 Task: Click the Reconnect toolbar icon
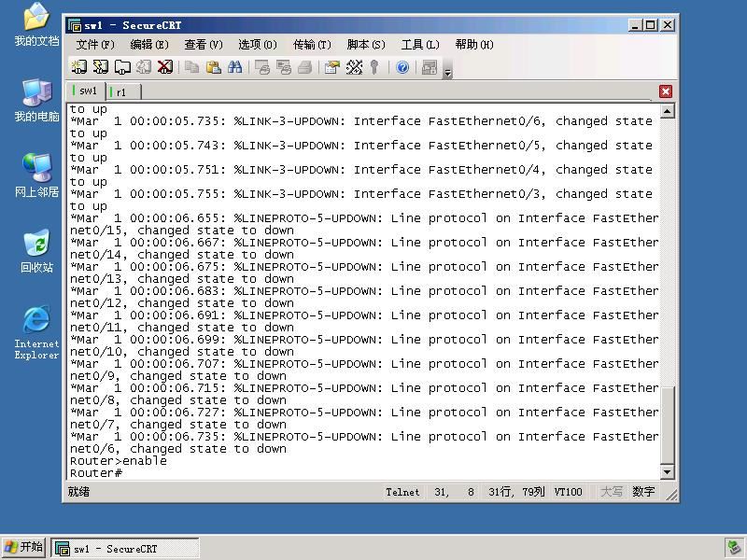point(144,67)
